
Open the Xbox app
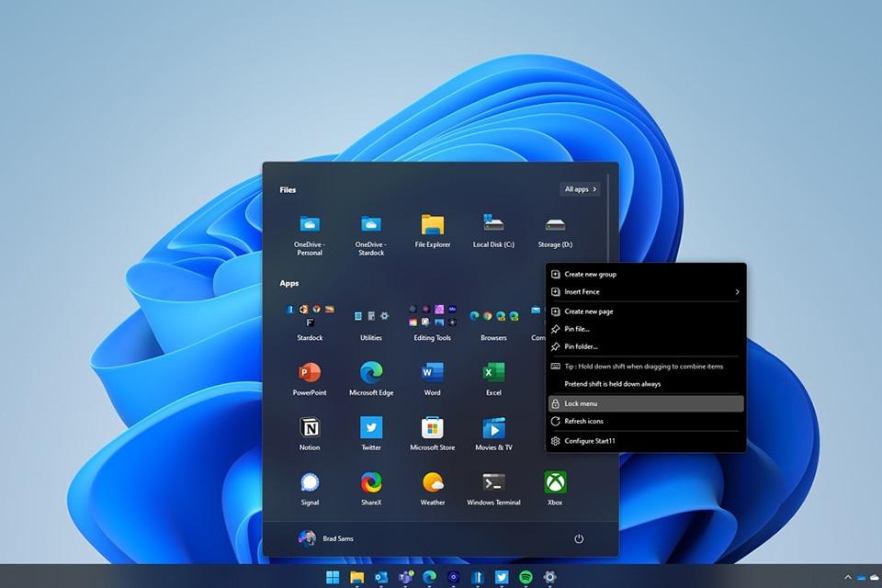555,489
